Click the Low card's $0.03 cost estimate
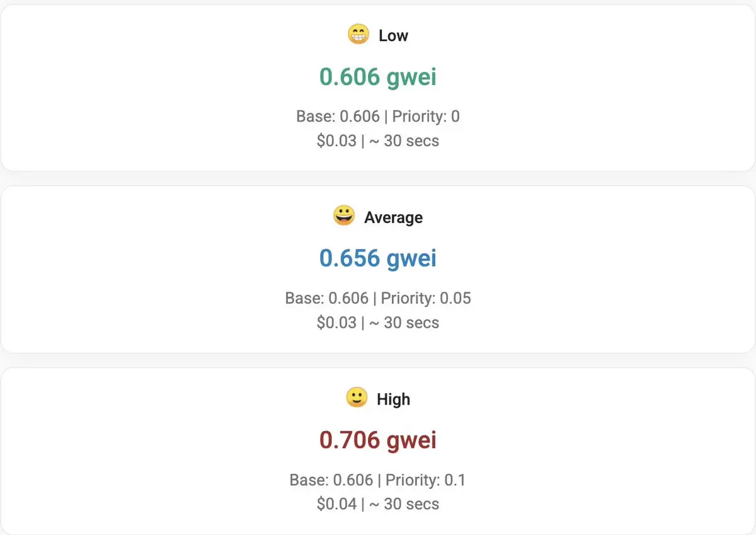 tap(336, 141)
